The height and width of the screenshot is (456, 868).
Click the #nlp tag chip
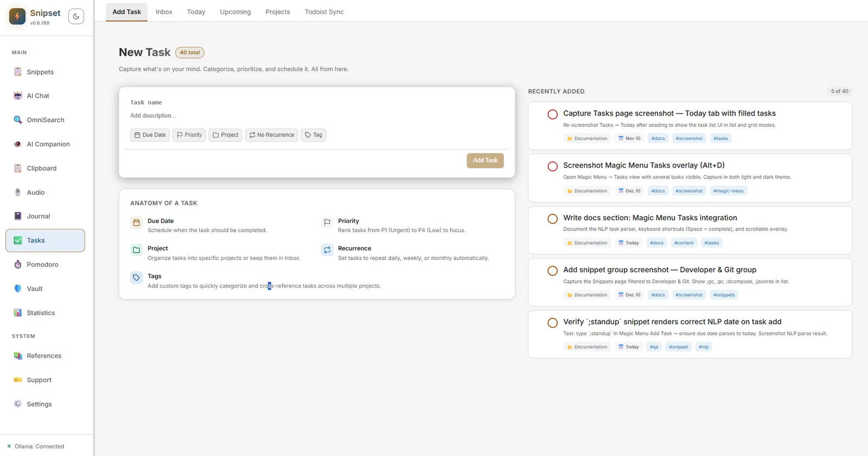point(704,347)
